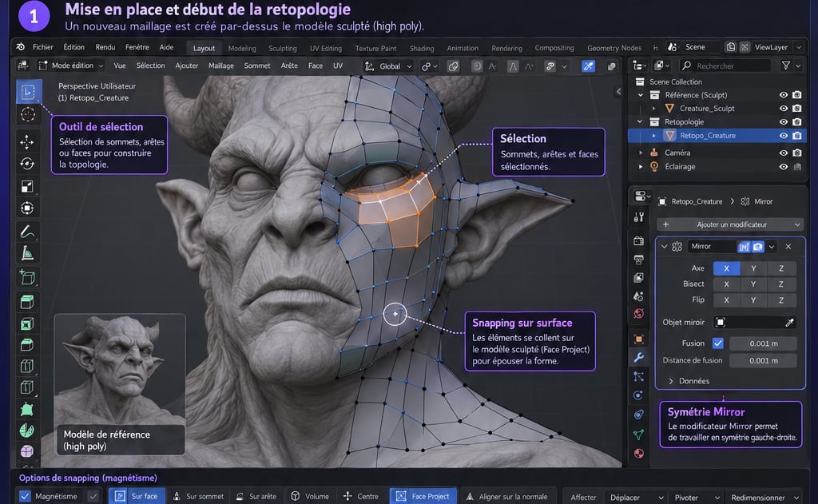Click the editor type icon in viewport header

click(x=23, y=65)
